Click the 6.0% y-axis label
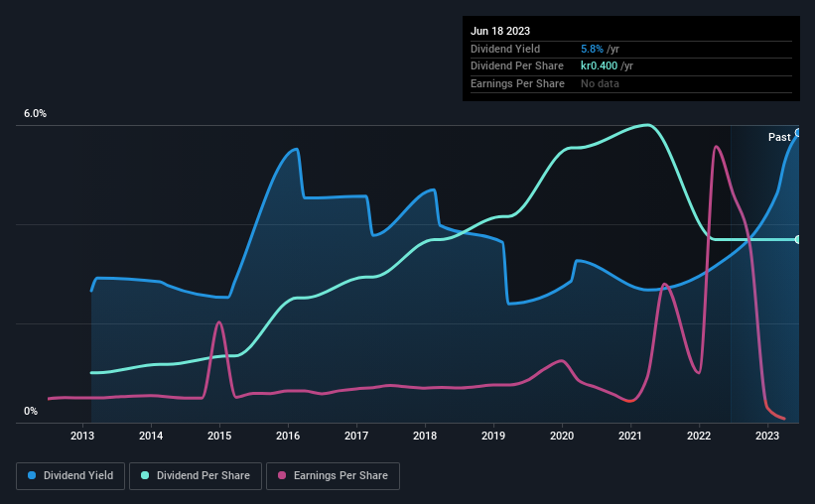 [35, 114]
